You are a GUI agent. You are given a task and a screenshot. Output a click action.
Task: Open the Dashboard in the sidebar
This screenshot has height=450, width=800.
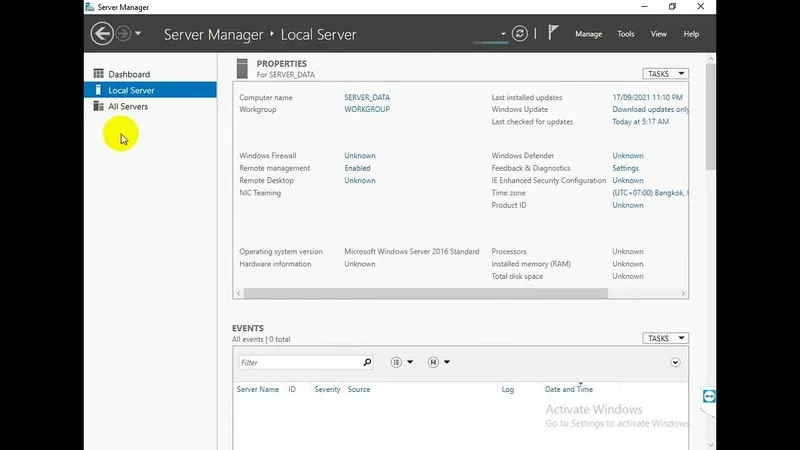(x=129, y=74)
